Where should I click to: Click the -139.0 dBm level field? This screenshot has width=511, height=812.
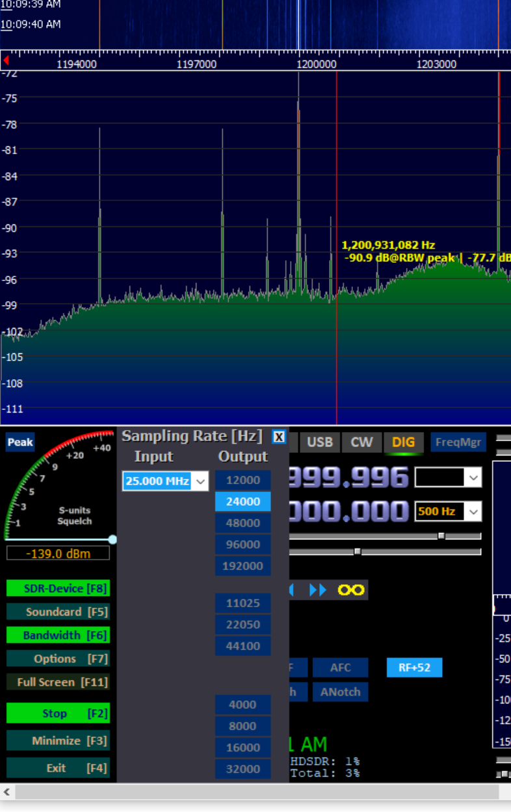[x=58, y=554]
